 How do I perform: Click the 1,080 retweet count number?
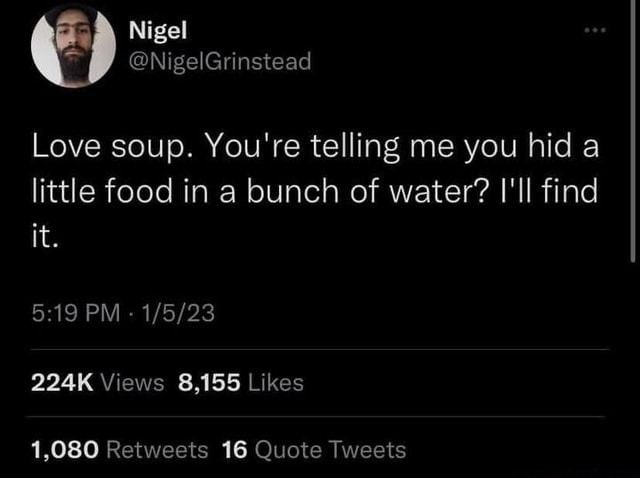[62, 449]
